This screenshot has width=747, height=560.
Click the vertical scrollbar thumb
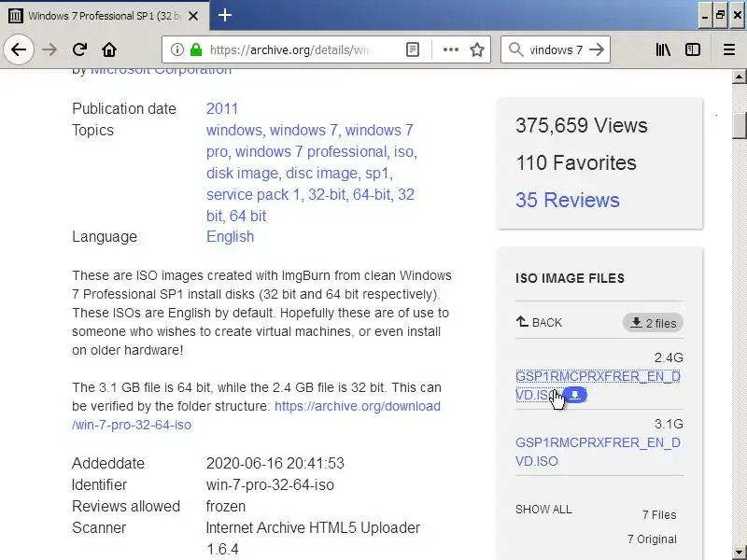[x=739, y=125]
